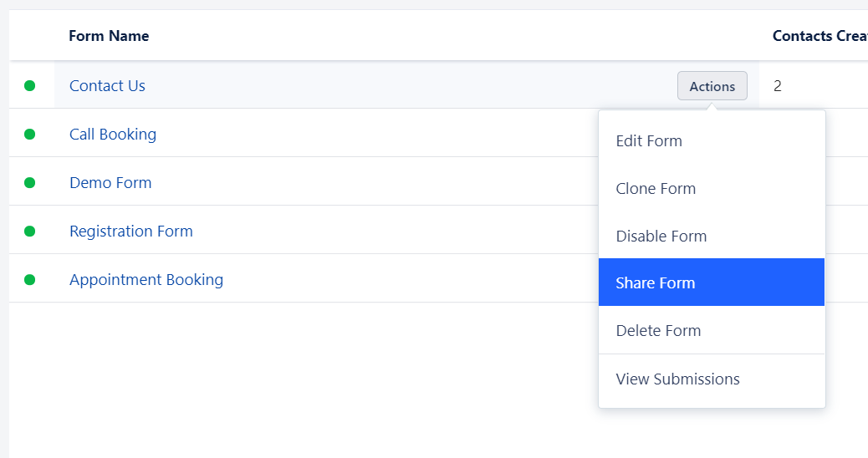Open the Demo Form link
This screenshot has width=868, height=458.
(x=110, y=182)
